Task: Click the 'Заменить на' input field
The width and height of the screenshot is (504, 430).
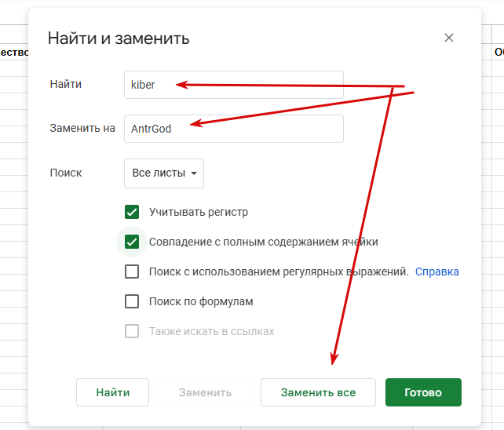Action: [x=234, y=129]
